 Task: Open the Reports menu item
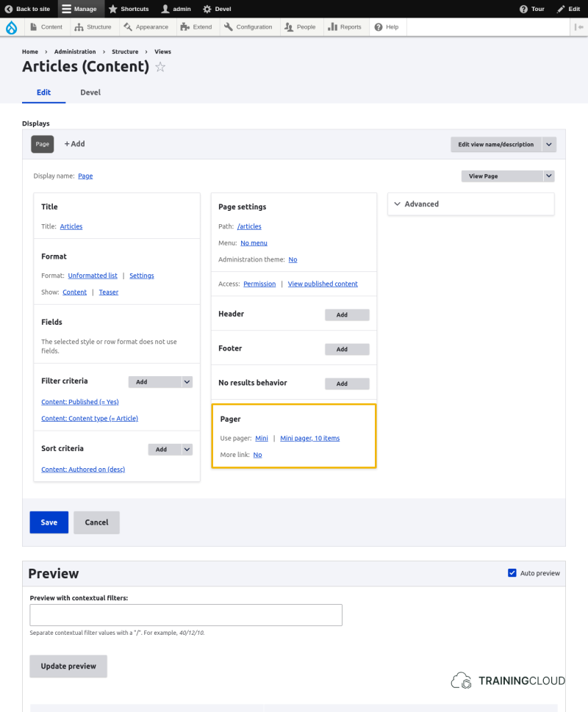[x=345, y=27]
